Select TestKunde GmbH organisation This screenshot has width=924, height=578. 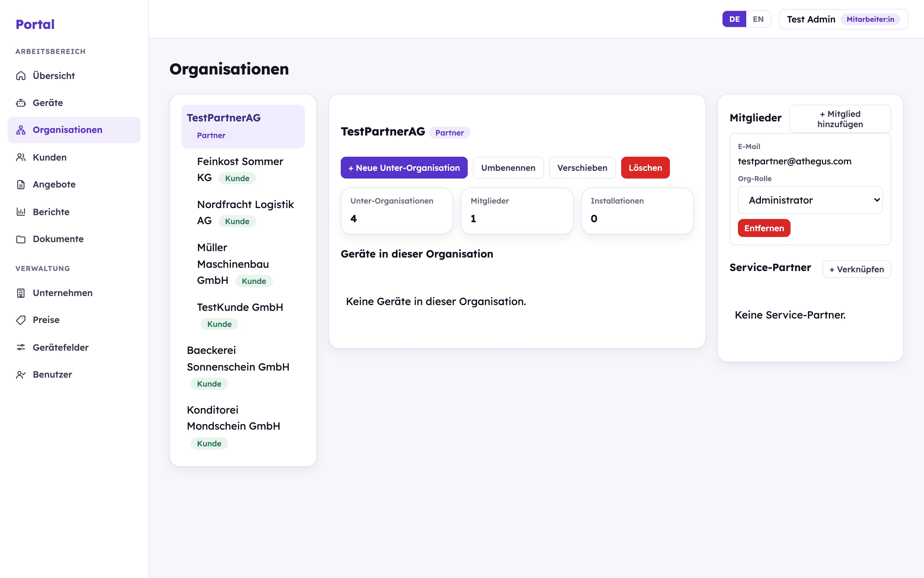248,315
